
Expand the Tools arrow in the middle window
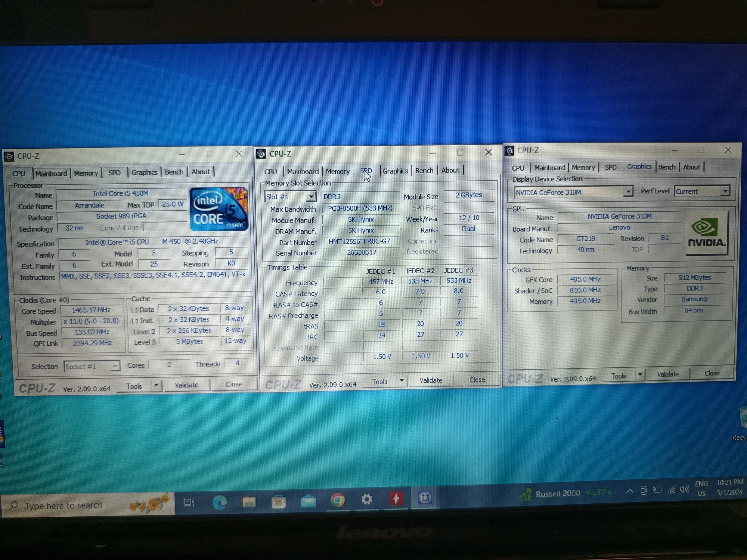tap(402, 380)
